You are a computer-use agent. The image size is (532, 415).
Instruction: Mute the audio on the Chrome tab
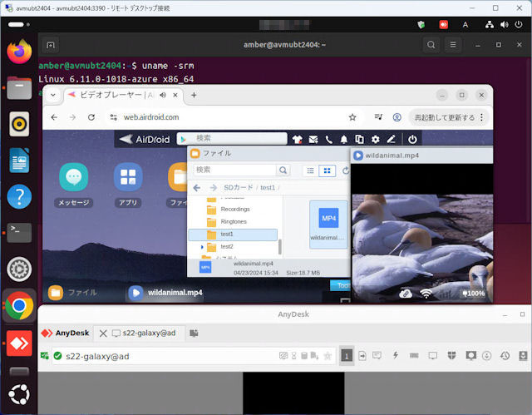163,95
